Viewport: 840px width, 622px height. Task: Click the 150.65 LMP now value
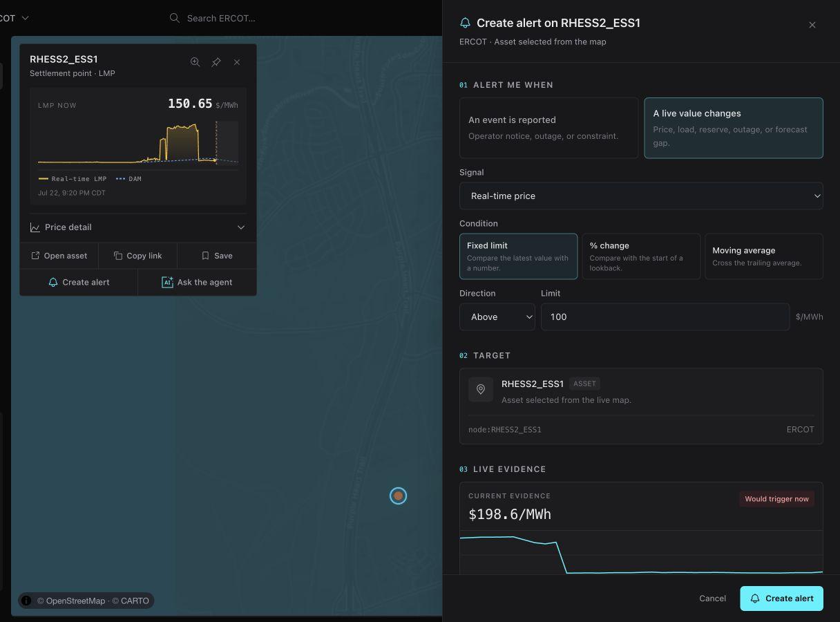tap(190, 104)
